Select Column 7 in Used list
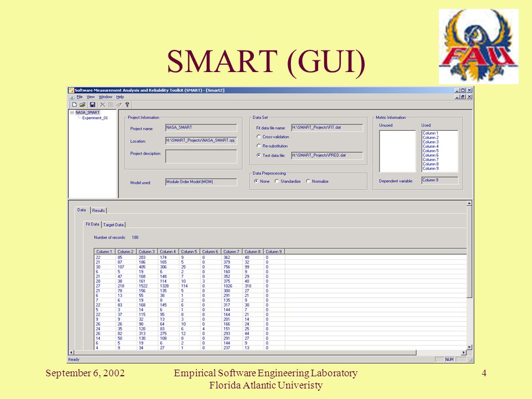The width and height of the screenshot is (532, 399). pos(431,160)
